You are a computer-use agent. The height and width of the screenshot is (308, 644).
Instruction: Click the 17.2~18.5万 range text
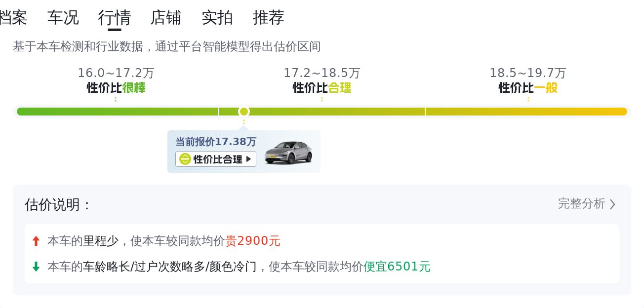click(x=322, y=73)
